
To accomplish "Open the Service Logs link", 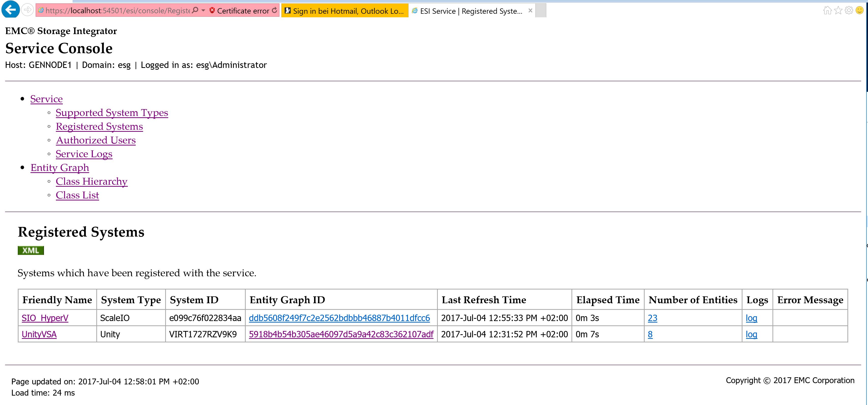I will coord(84,154).
